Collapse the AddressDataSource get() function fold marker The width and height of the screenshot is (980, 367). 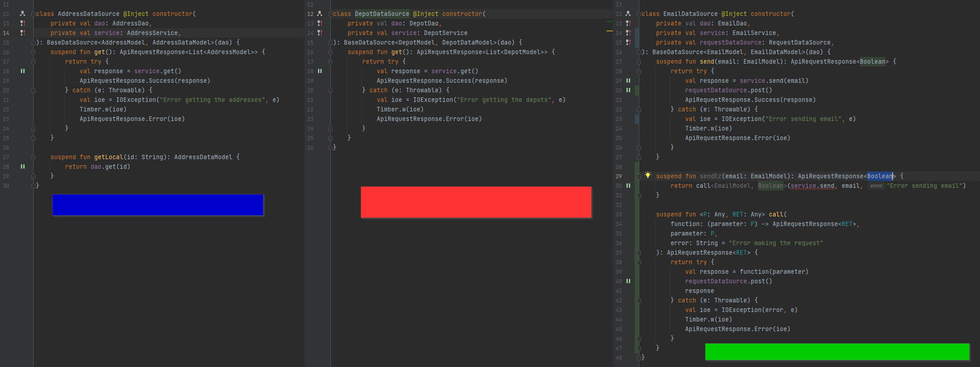pyautogui.click(x=33, y=52)
